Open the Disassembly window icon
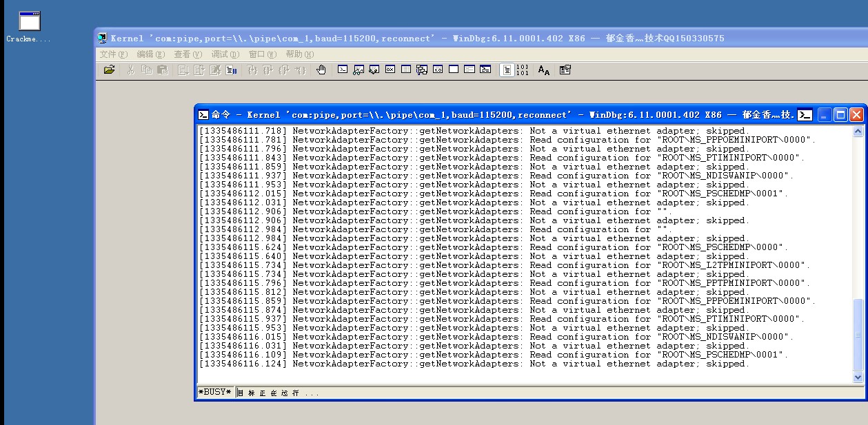 click(x=438, y=70)
